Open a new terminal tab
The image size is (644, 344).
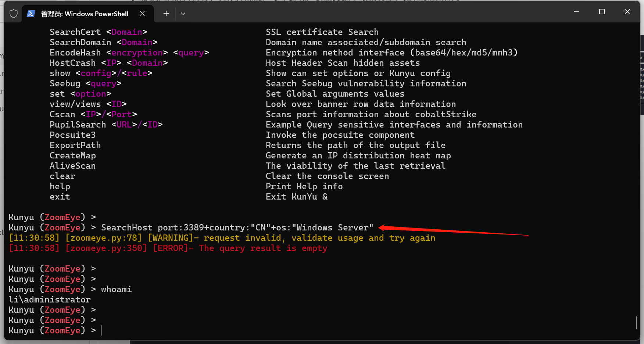[166, 14]
